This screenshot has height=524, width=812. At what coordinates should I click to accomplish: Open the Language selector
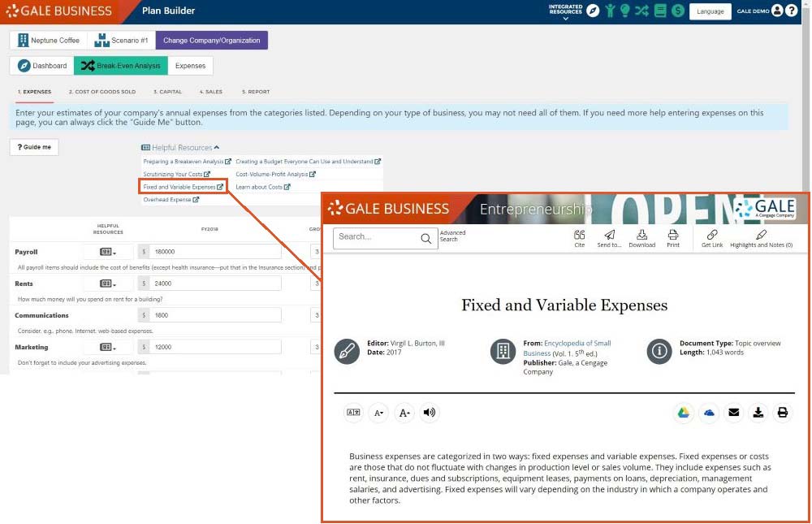[710, 11]
